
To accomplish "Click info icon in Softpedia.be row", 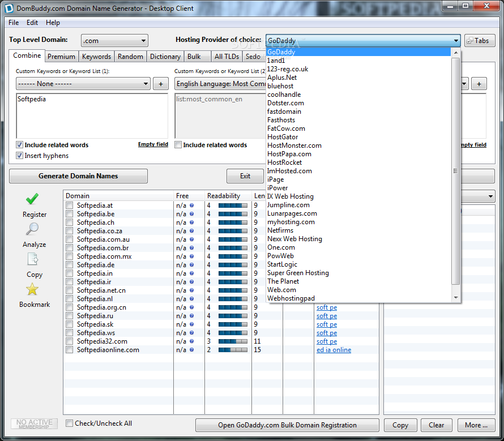I will click(x=191, y=214).
